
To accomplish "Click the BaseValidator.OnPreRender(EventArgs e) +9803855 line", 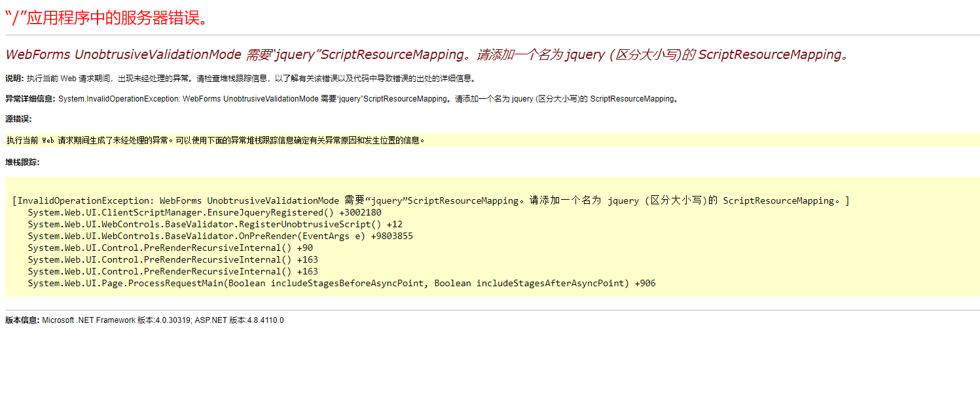I will [x=220, y=236].
